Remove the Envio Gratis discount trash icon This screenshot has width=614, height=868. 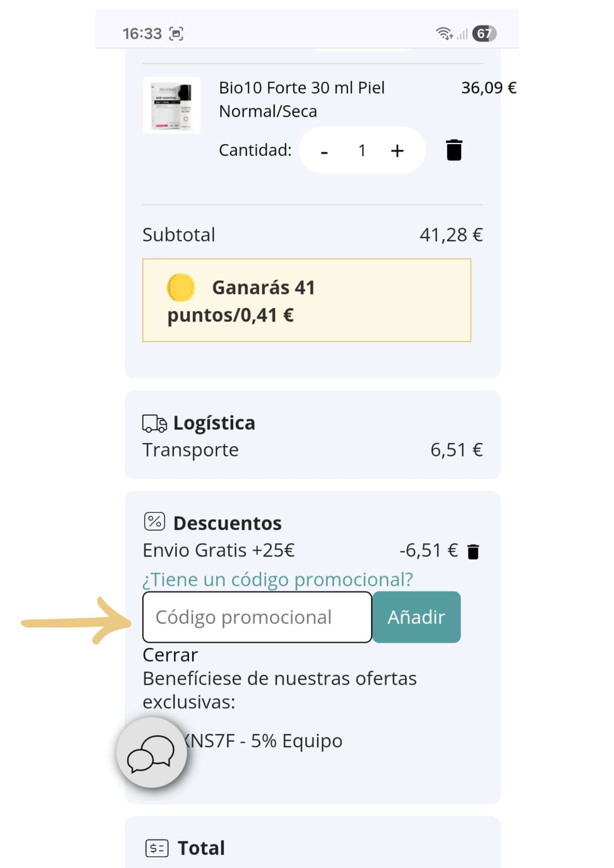click(x=473, y=552)
